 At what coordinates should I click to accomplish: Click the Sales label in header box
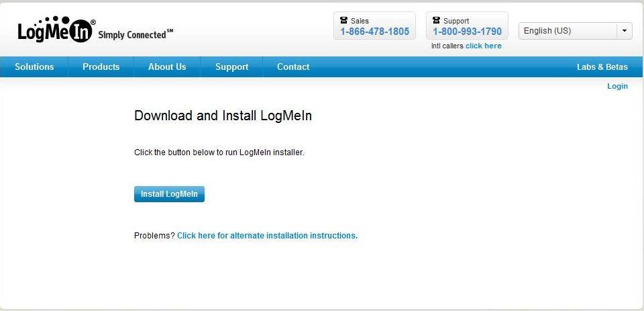pos(360,21)
